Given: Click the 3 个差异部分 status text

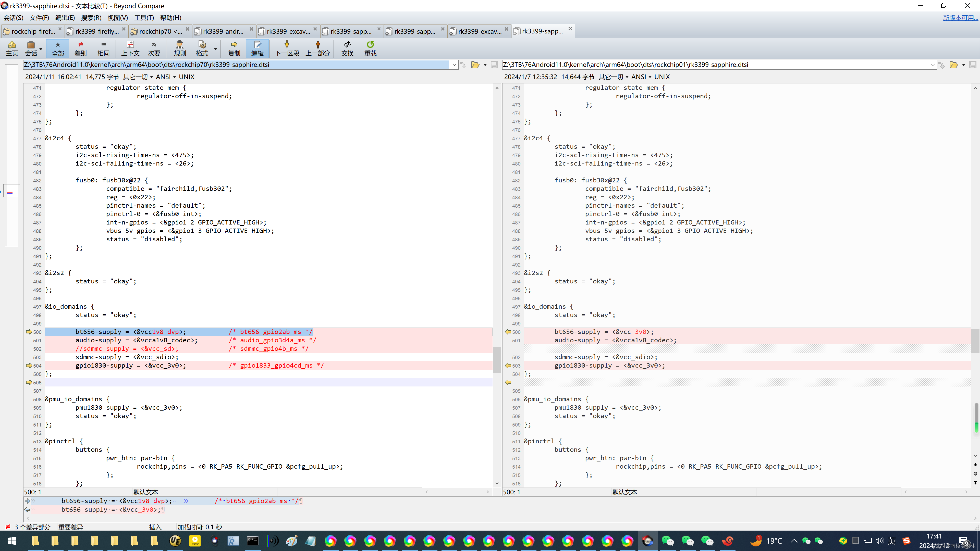Looking at the screenshot, I should (32, 527).
